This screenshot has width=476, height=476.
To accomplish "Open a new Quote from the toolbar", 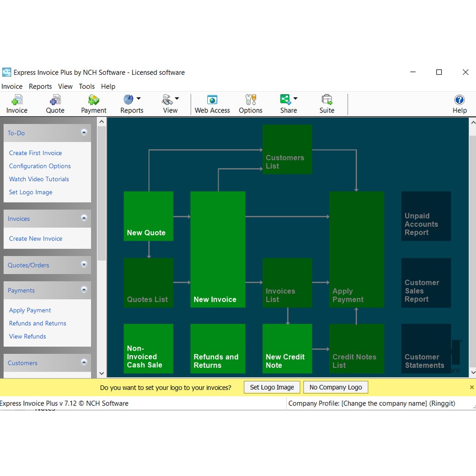I will pyautogui.click(x=55, y=100).
